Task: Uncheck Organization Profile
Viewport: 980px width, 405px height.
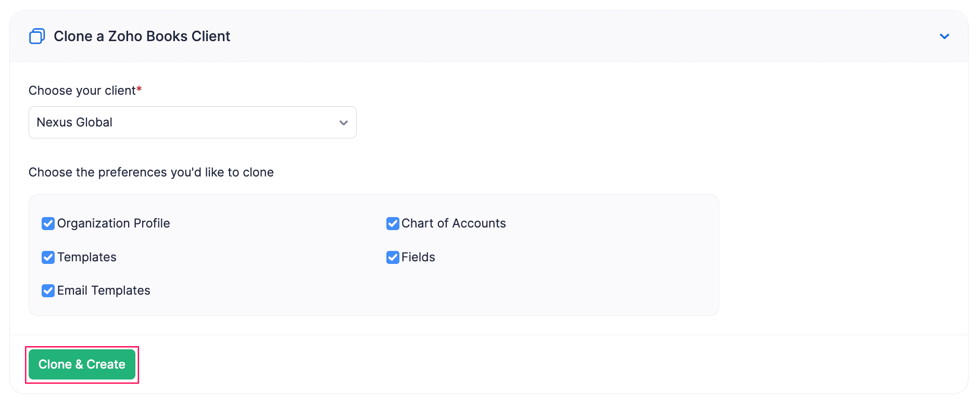Action: point(48,223)
